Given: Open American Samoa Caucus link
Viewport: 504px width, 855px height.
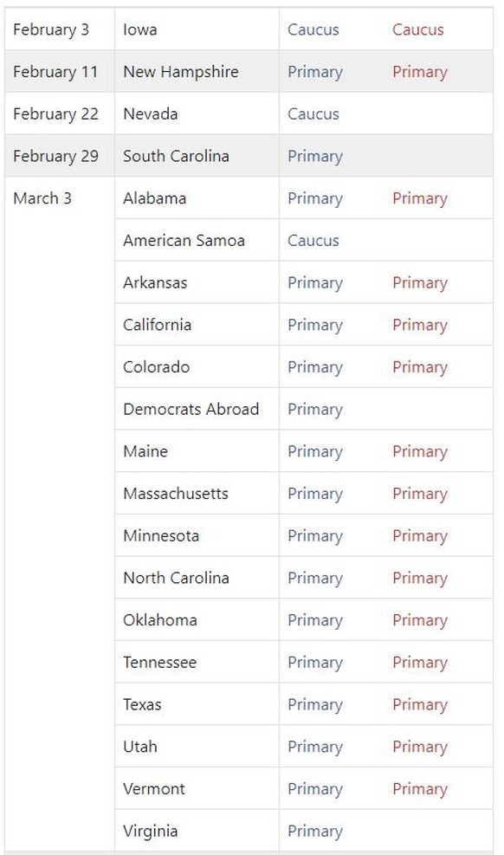Looking at the screenshot, I should pos(313,241).
